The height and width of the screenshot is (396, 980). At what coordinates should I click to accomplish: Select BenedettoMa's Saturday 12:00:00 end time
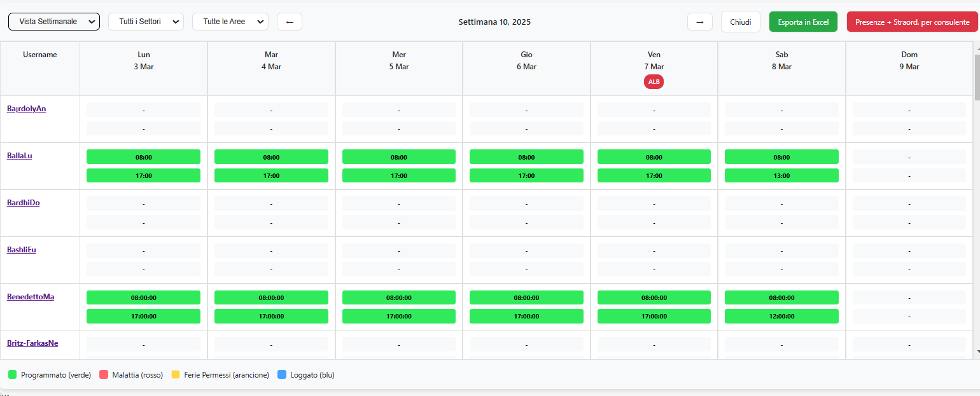pyautogui.click(x=781, y=316)
